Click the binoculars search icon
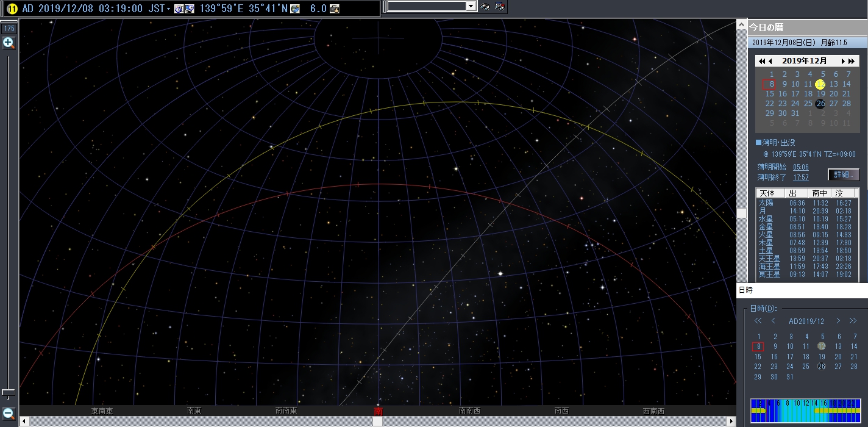 pyautogui.click(x=485, y=7)
